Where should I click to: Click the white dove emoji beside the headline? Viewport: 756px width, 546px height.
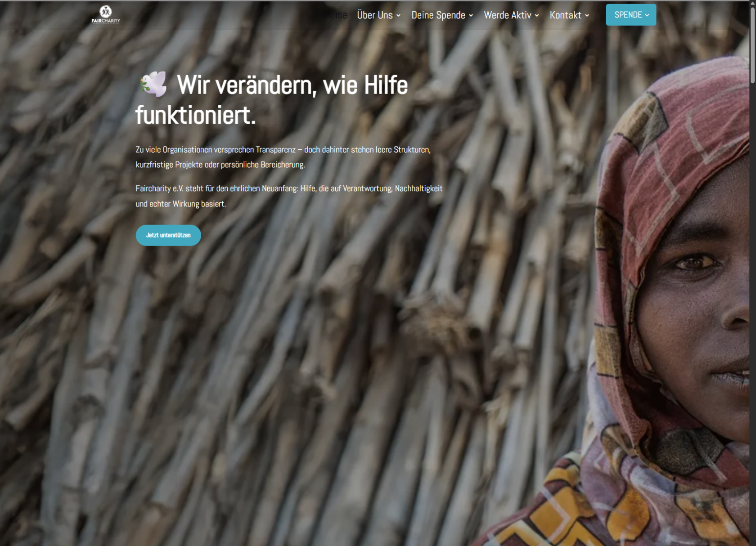click(x=154, y=84)
